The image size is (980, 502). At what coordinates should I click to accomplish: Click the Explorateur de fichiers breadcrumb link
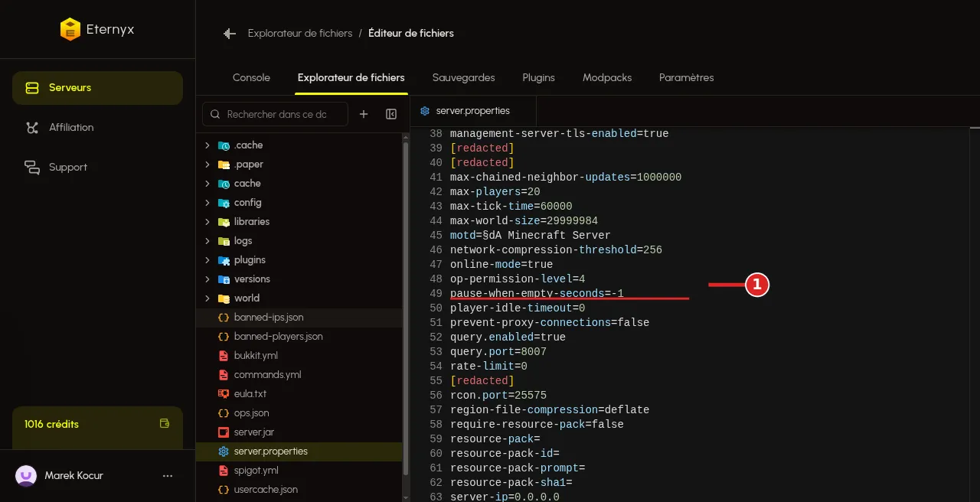point(300,34)
